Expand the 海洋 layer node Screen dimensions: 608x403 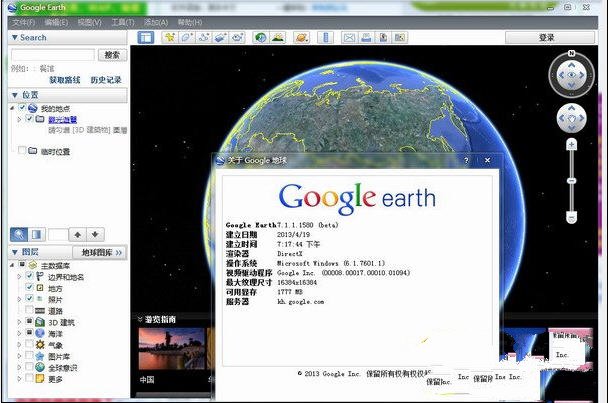click(x=19, y=333)
